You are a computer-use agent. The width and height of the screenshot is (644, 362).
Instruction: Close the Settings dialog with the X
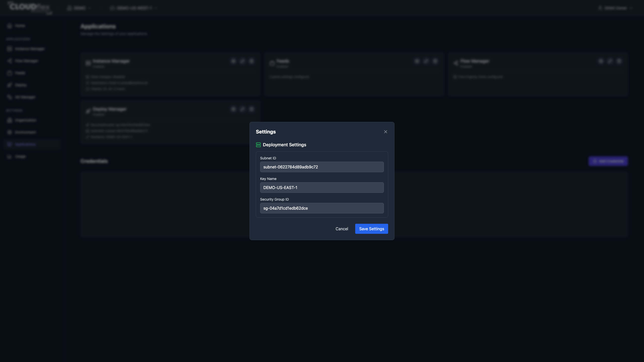tap(385, 132)
